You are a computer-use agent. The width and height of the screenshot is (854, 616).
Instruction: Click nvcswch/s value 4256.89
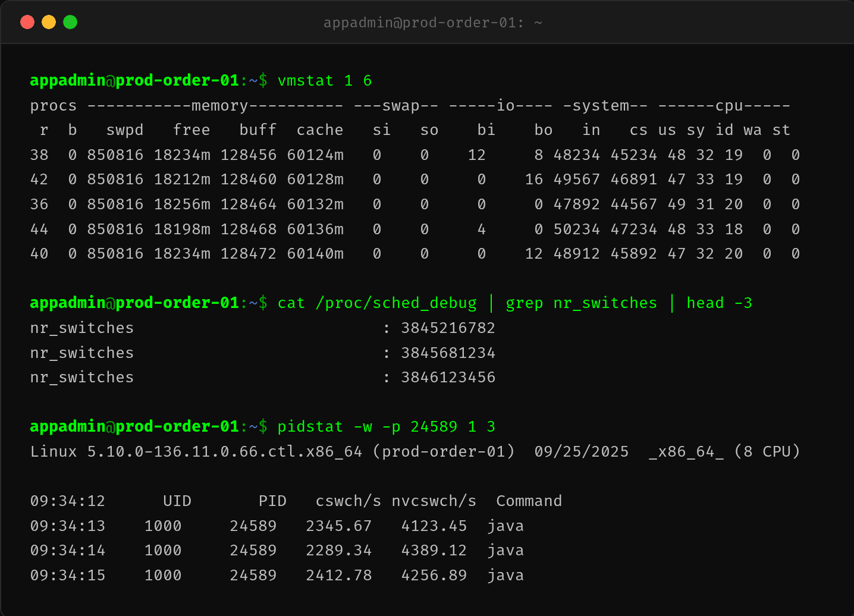[434, 575]
